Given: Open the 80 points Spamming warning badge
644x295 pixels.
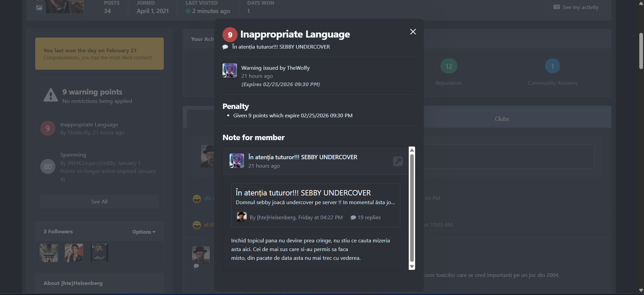Looking at the screenshot, I should click(x=48, y=167).
